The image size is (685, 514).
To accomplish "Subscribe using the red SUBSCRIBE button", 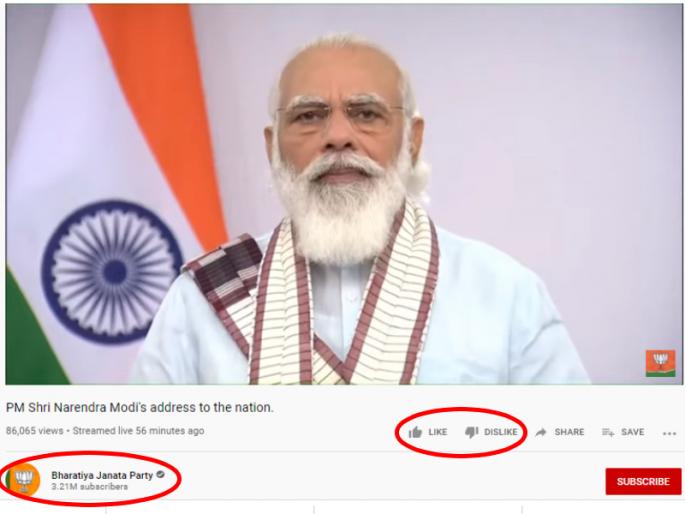I will tap(643, 481).
